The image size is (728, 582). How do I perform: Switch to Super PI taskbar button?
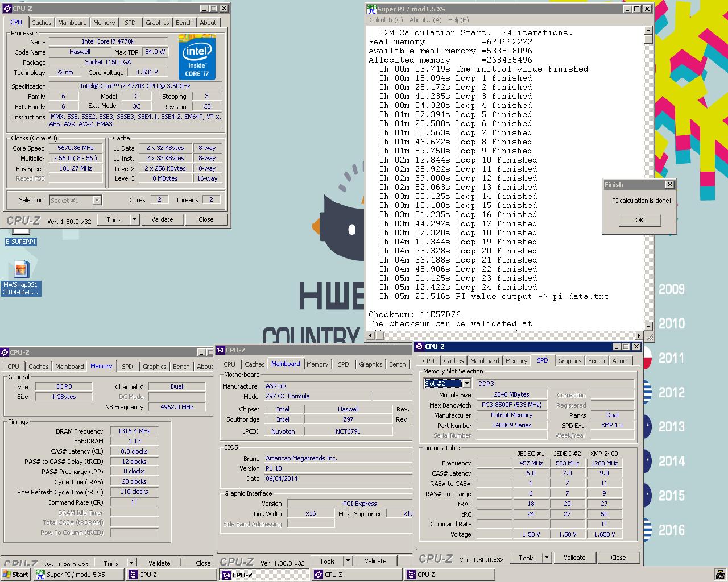[x=78, y=575]
